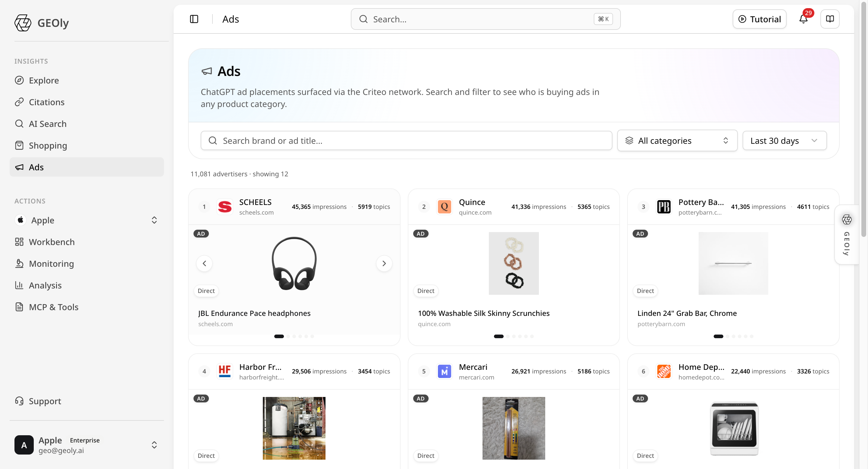Go to Analysis section
Viewport: 868px width, 469px height.
(x=86, y=285)
